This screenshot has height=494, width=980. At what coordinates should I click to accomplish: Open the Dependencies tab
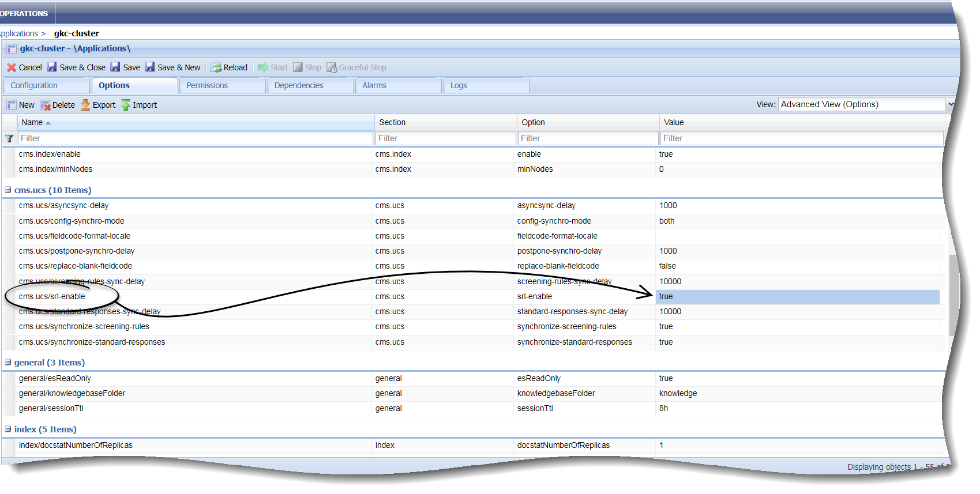299,85
